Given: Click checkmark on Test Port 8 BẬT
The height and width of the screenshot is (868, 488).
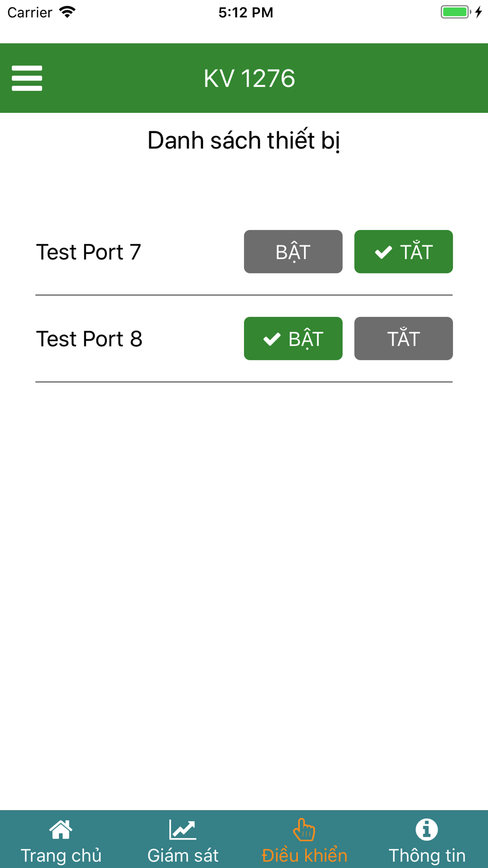Looking at the screenshot, I should [x=272, y=339].
